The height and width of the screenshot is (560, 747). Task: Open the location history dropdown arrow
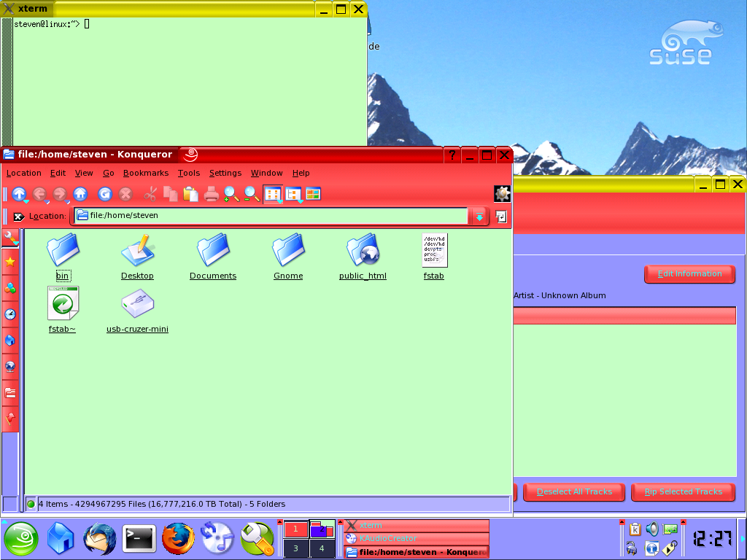pyautogui.click(x=479, y=217)
